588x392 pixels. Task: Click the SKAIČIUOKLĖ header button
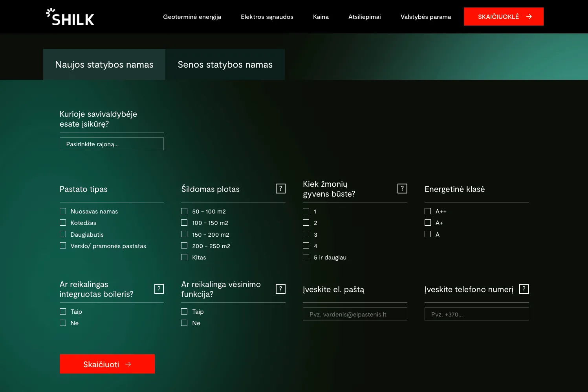coord(504,17)
